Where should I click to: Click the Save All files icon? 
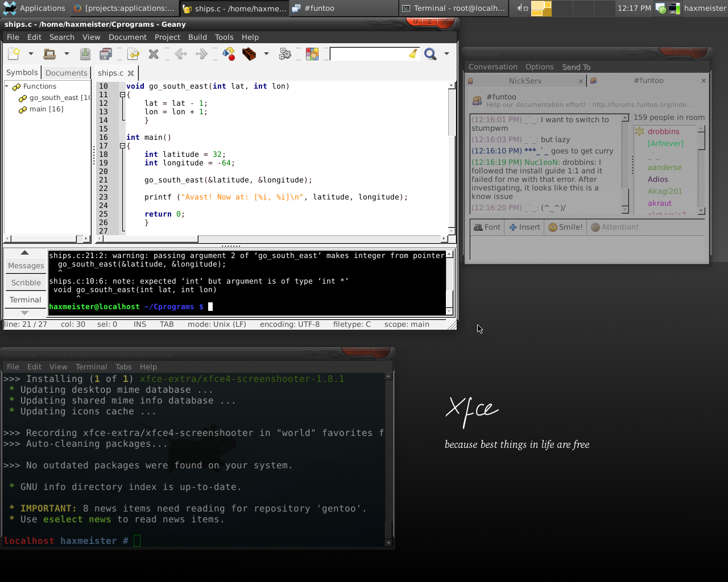(106, 54)
